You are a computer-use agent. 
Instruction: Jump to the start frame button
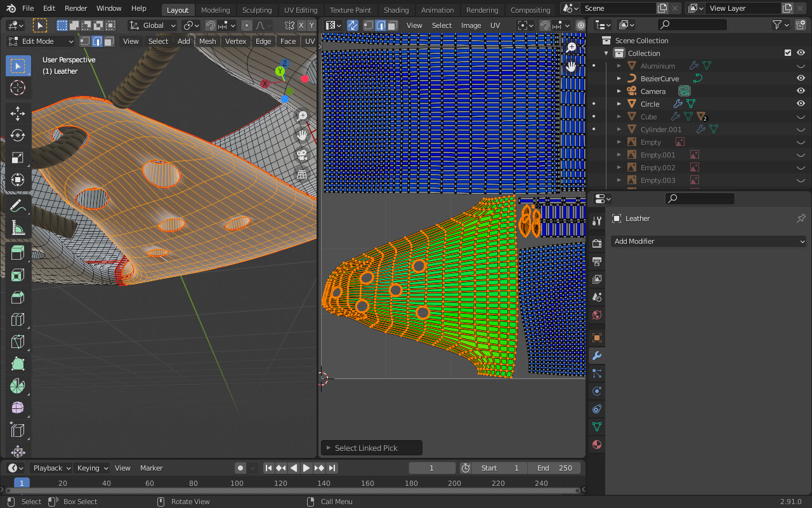tap(268, 468)
